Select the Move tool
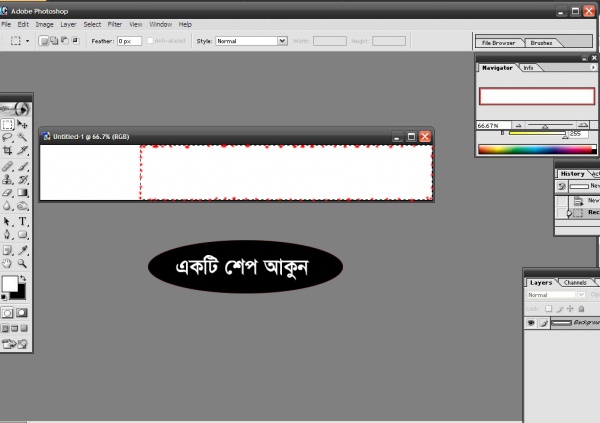 point(22,124)
